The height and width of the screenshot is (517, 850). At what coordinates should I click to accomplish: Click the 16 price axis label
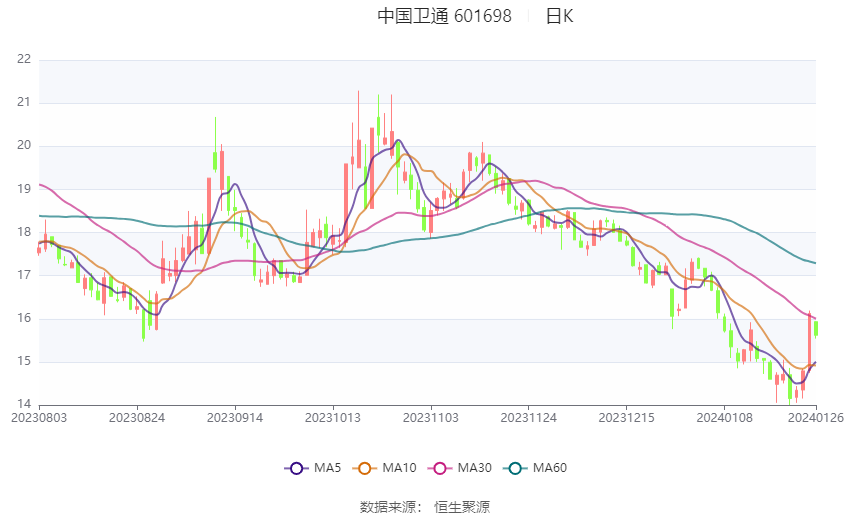24,318
